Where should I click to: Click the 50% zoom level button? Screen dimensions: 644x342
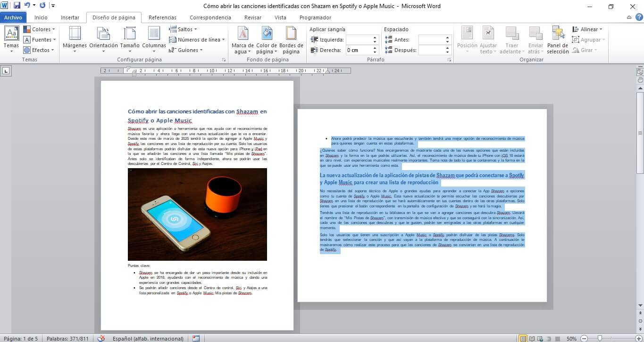click(571, 338)
